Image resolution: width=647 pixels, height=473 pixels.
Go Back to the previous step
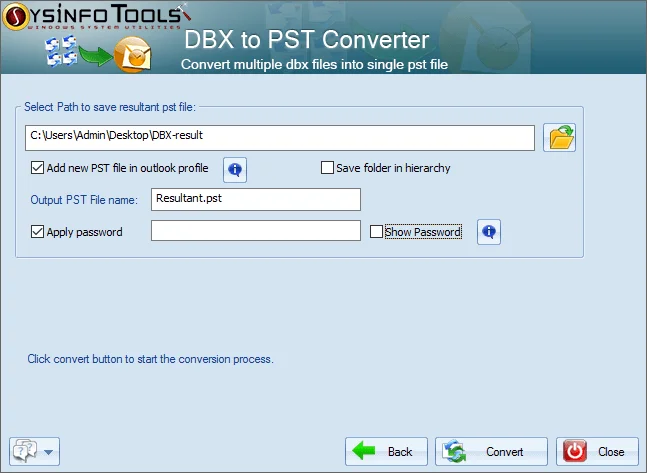[x=386, y=452]
